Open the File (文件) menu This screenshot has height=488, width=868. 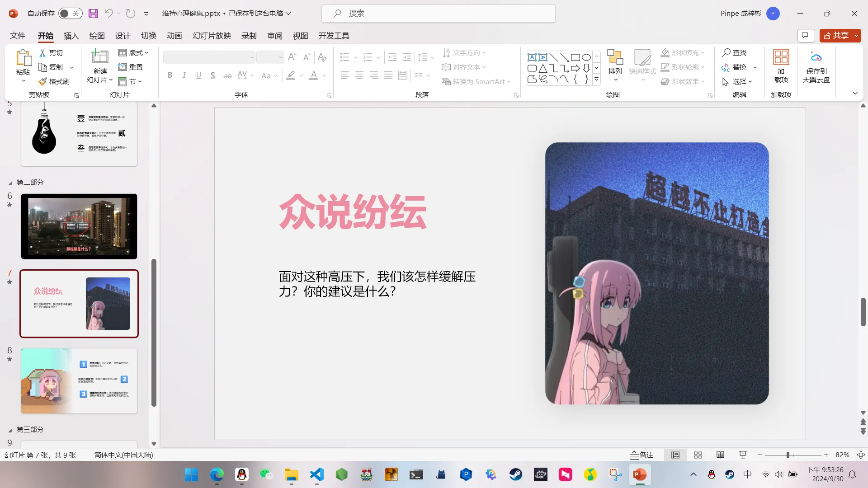click(x=18, y=36)
